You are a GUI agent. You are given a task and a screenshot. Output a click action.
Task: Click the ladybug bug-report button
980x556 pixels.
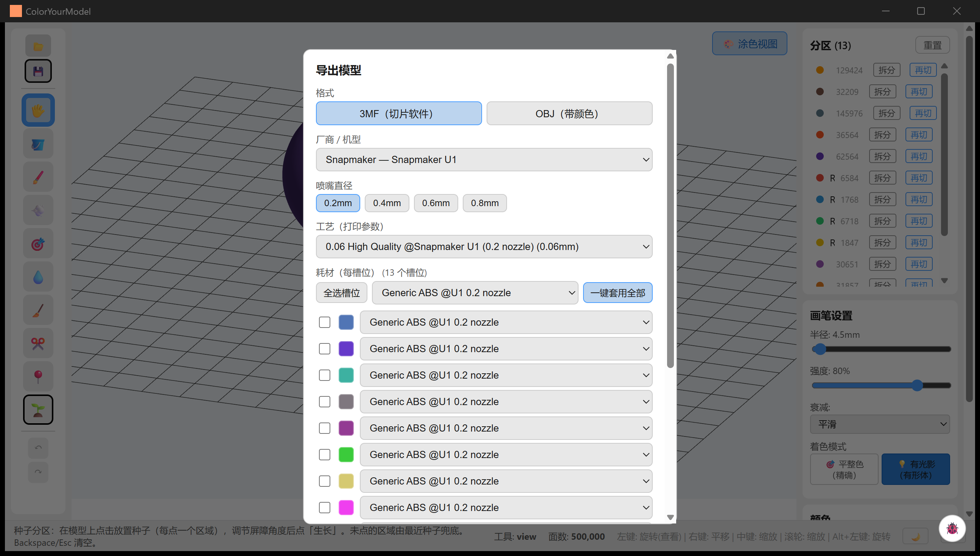coord(952,529)
